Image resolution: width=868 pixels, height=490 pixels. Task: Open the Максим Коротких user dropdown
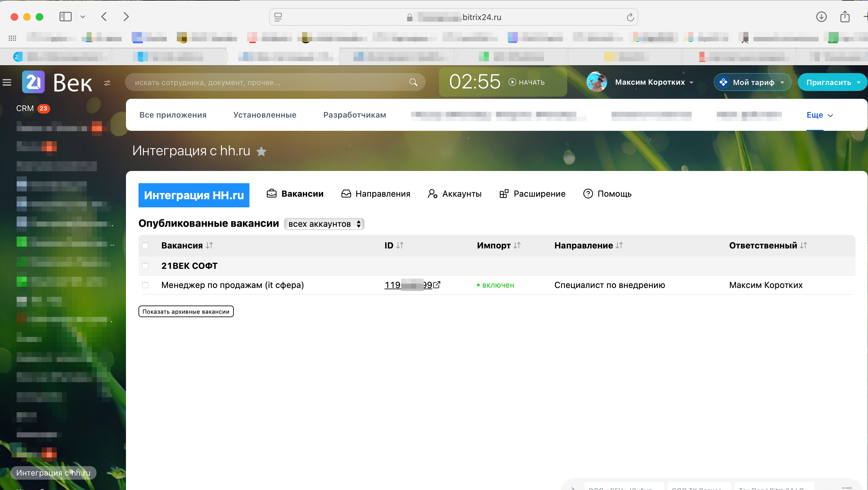point(654,82)
